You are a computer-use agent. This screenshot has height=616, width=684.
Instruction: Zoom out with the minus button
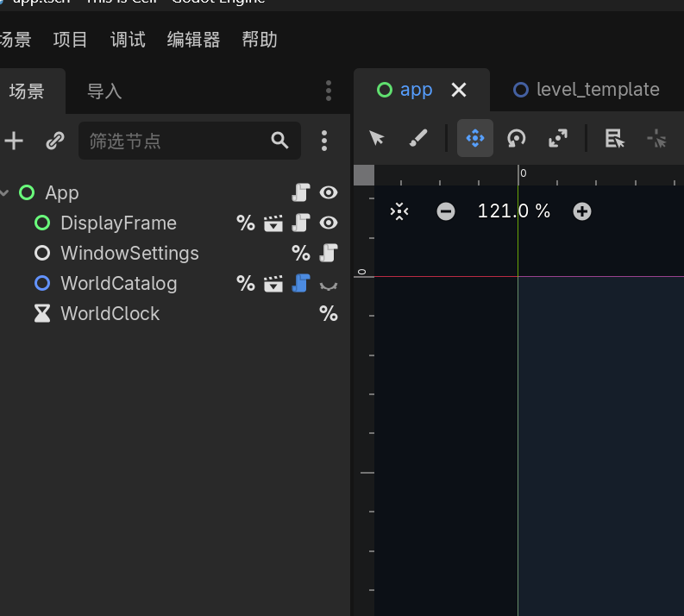pyautogui.click(x=446, y=211)
